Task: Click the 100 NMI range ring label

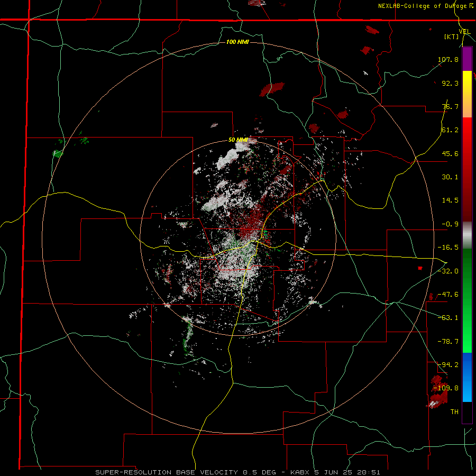Action: coord(237,42)
